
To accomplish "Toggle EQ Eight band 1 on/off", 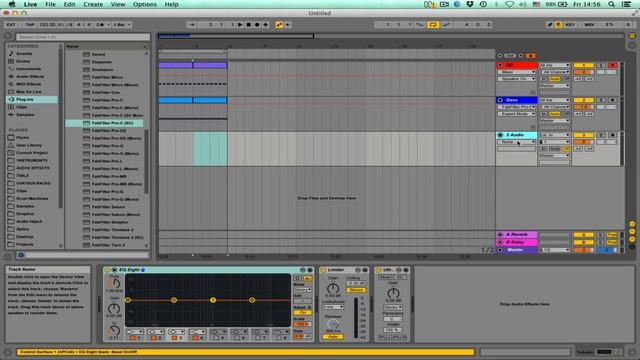I will [x=133, y=338].
